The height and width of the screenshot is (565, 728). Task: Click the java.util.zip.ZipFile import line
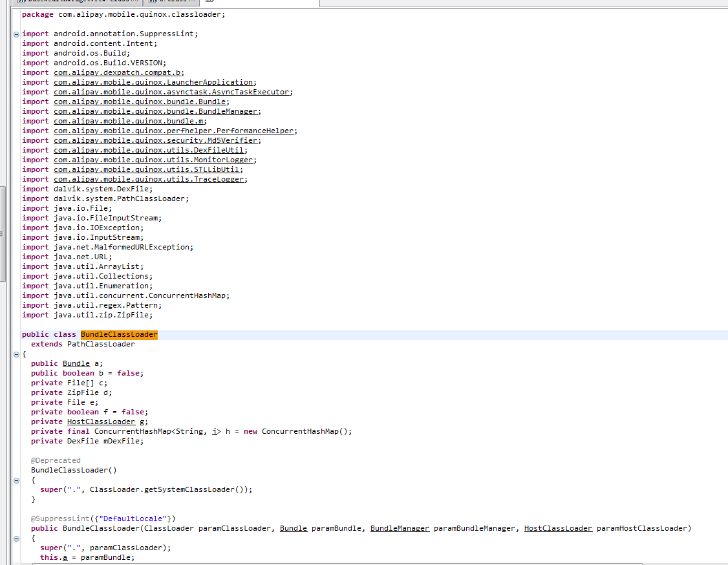coord(87,315)
